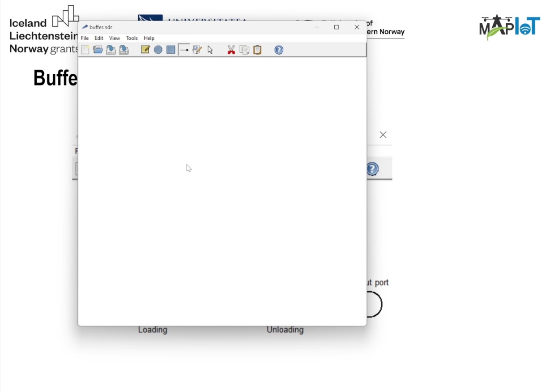Maximize the buffer.ndr window

pos(337,27)
